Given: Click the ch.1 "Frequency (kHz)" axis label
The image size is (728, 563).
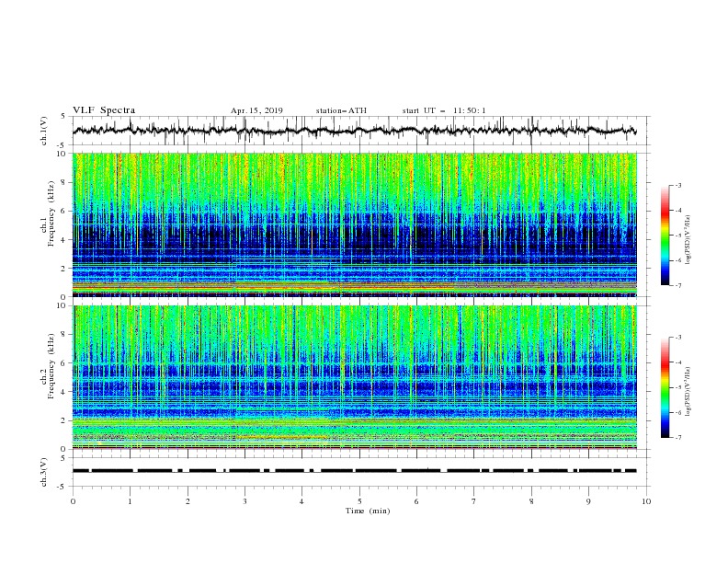Looking at the screenshot, I should tap(51, 212).
